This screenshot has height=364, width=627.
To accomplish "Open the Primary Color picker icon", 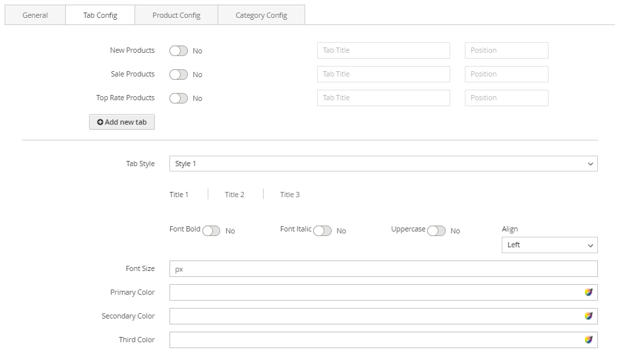I will (588, 292).
